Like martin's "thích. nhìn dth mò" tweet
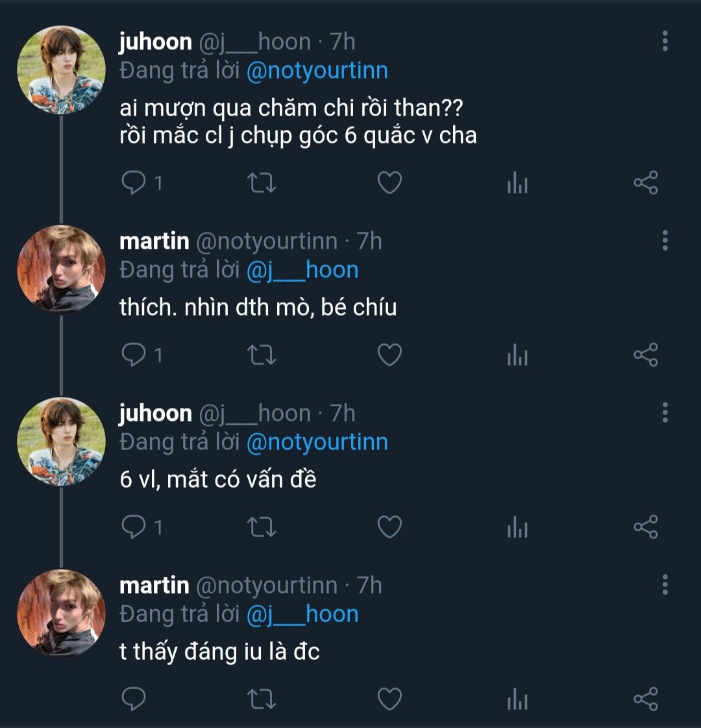The image size is (701, 728). 389,355
